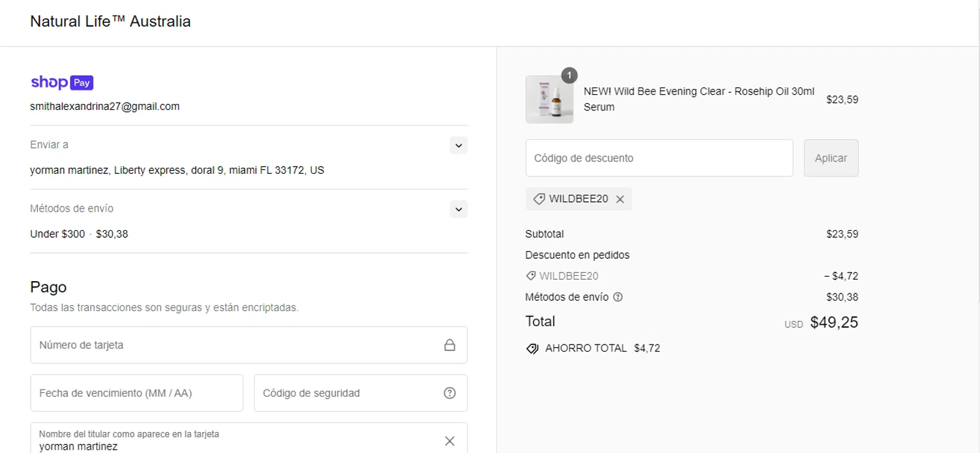Expand the Métodos de envío section
Image resolution: width=980 pixels, height=453 pixels.
tap(459, 209)
